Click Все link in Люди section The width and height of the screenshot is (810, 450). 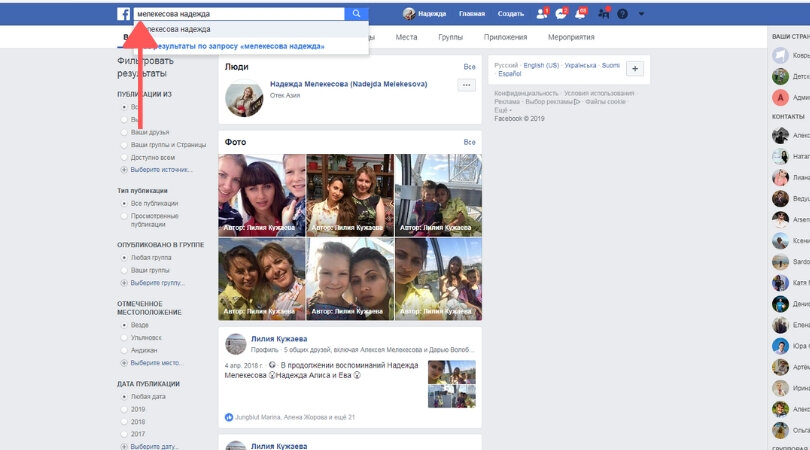pyautogui.click(x=470, y=67)
